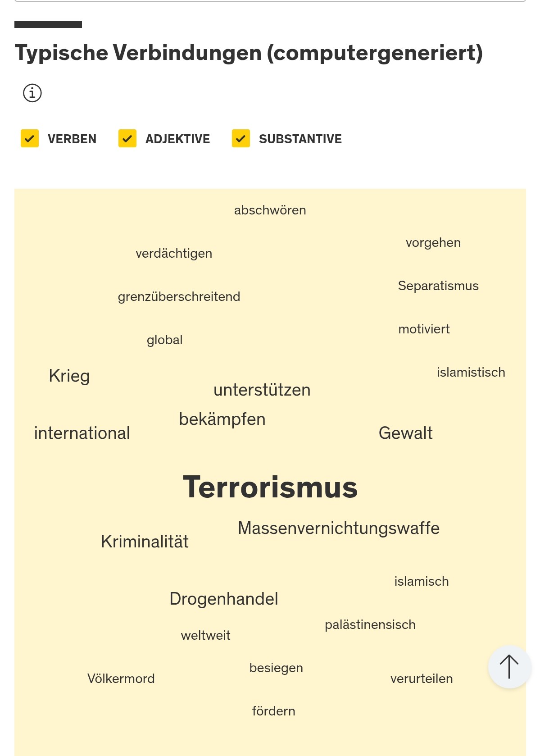Open the word Separatismus

pos(439,286)
